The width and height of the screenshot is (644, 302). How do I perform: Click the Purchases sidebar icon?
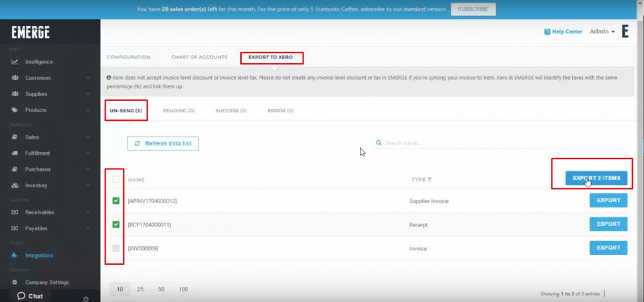click(15, 169)
